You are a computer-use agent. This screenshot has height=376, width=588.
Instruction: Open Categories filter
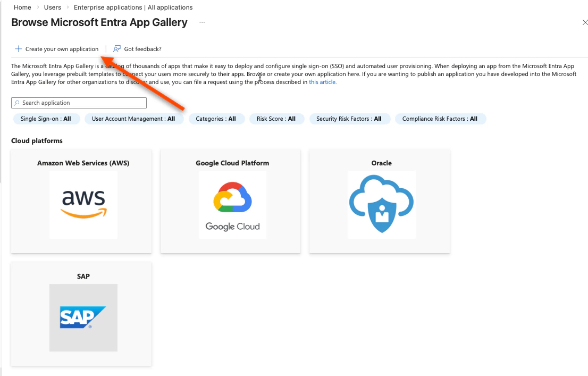[216, 119]
